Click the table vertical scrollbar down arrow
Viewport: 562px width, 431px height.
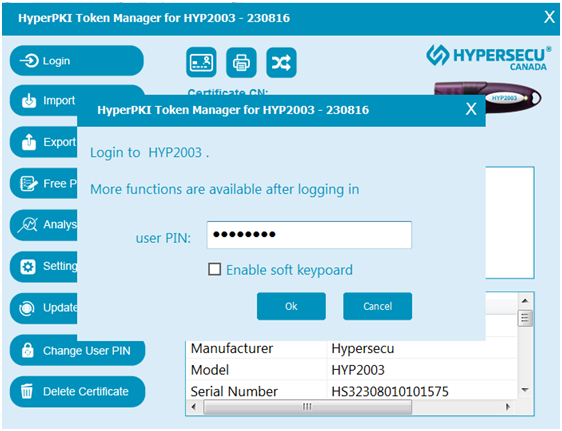click(525, 390)
